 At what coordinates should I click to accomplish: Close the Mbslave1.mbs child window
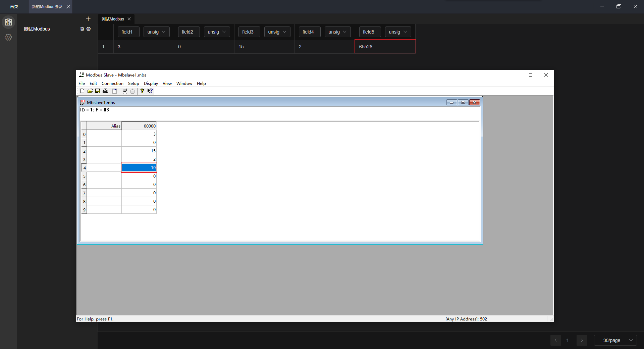point(475,102)
